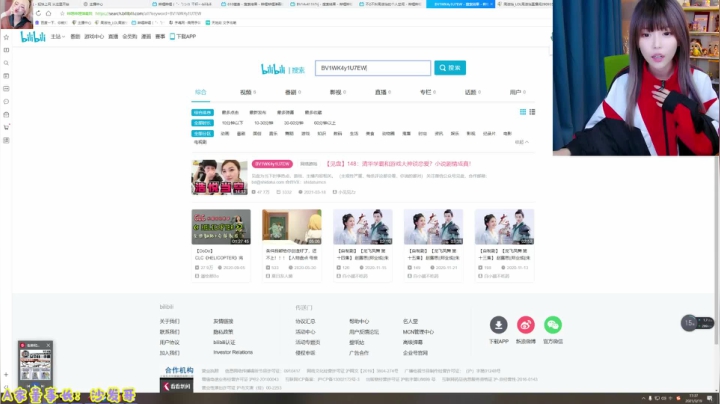Click the favorites star icon in browser sidebar
This screenshot has height=404, width=720.
pos(6,37)
